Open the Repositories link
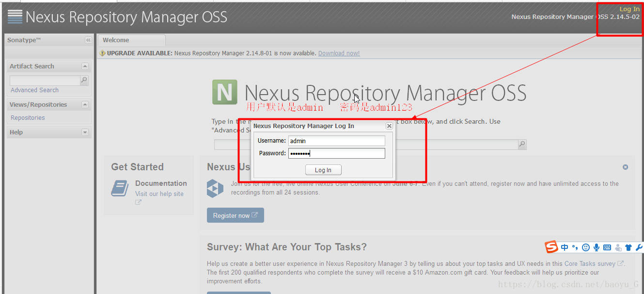Image resolution: width=644 pixels, height=294 pixels. click(x=28, y=118)
